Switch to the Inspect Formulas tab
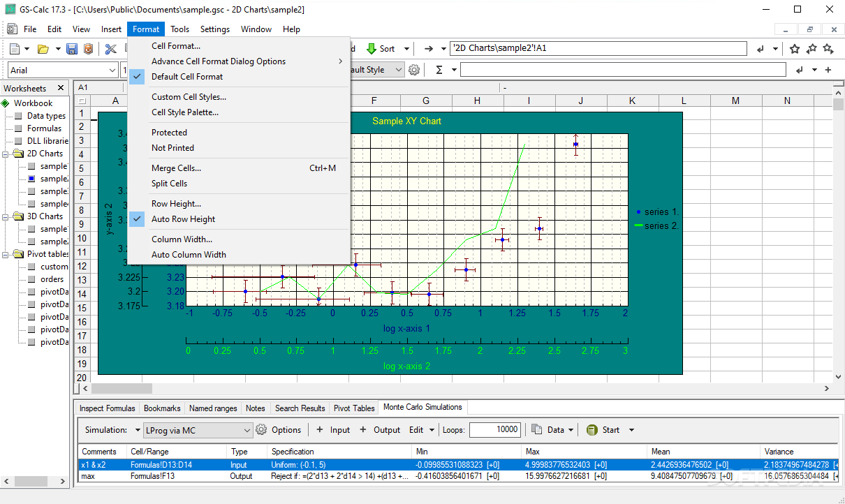 pyautogui.click(x=107, y=408)
